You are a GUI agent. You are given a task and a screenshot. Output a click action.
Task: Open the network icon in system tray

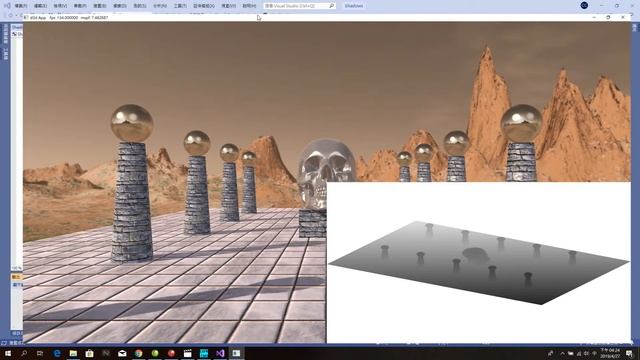[x=578, y=353]
